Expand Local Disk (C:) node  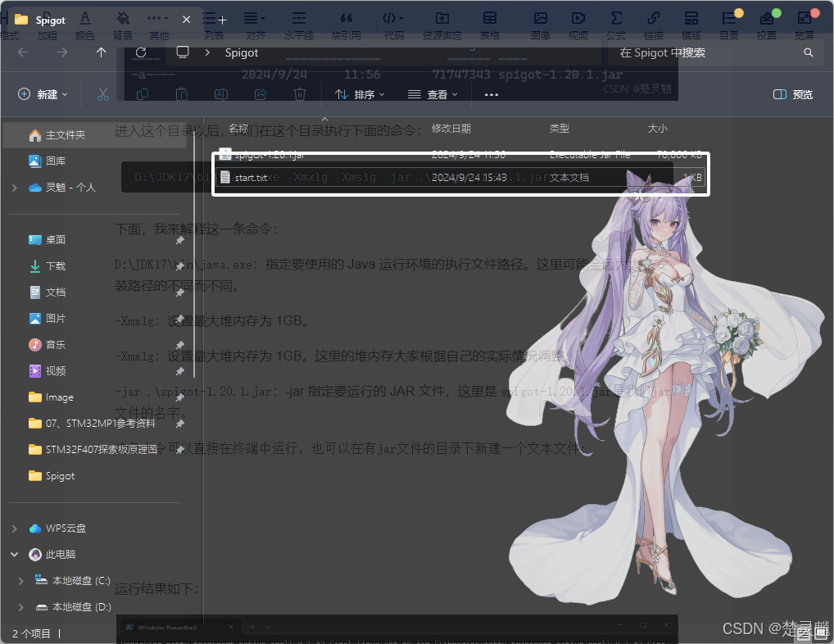pos(20,581)
